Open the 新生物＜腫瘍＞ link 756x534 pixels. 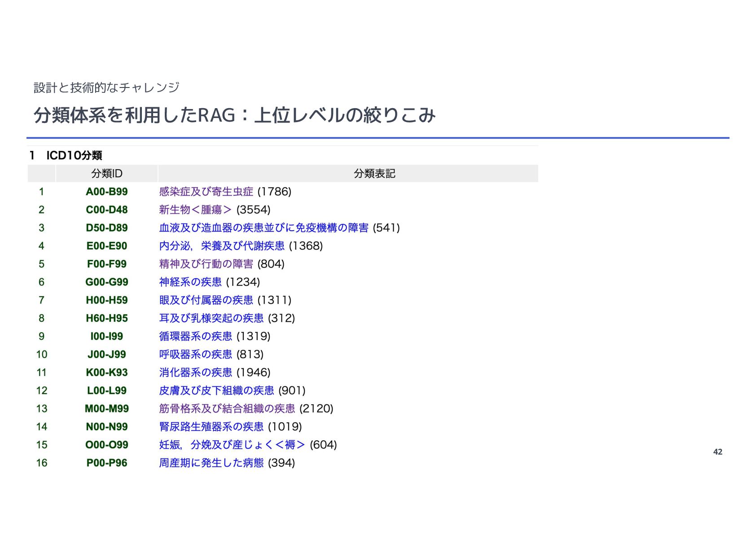[x=195, y=210]
